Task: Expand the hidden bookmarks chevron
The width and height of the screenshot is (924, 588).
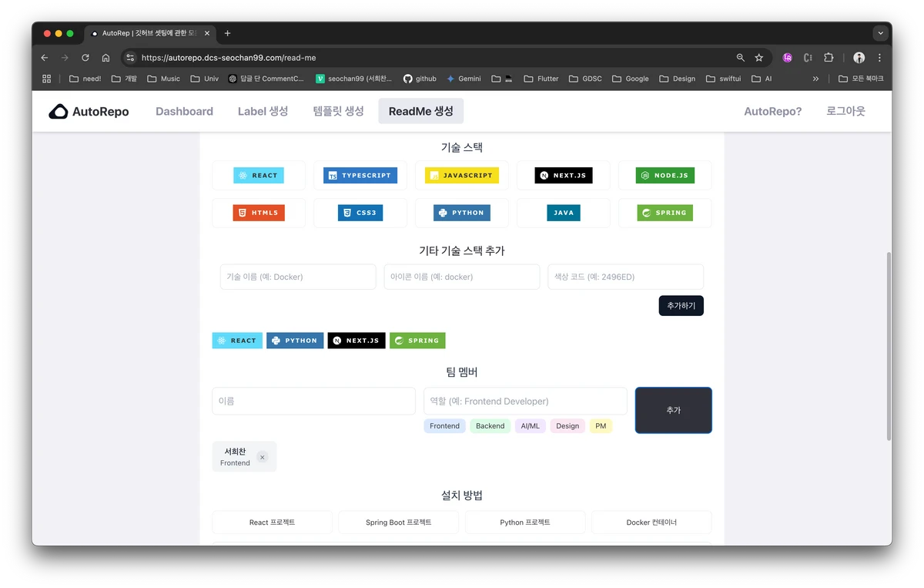Action: [x=815, y=79]
